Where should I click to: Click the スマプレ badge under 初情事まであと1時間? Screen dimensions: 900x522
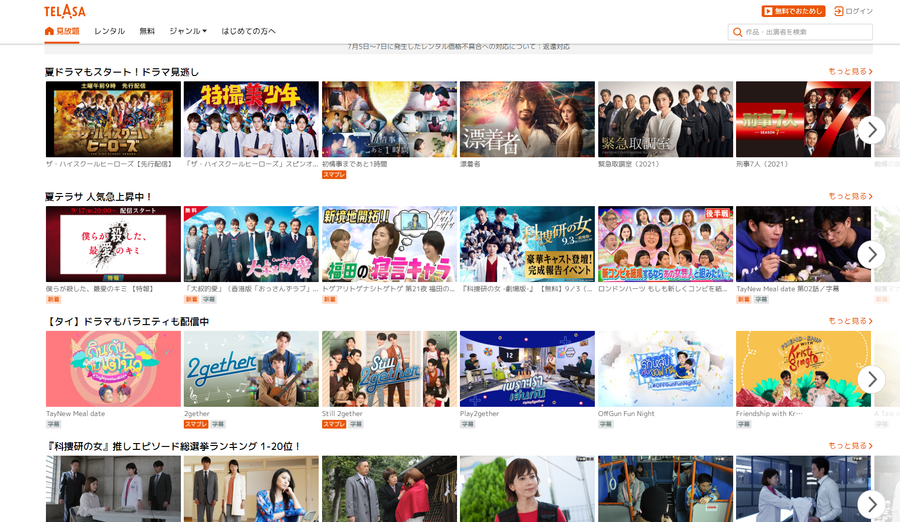click(333, 175)
